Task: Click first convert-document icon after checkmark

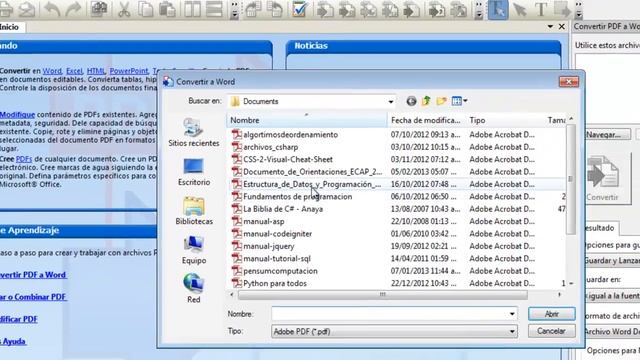Action: (325, 9)
